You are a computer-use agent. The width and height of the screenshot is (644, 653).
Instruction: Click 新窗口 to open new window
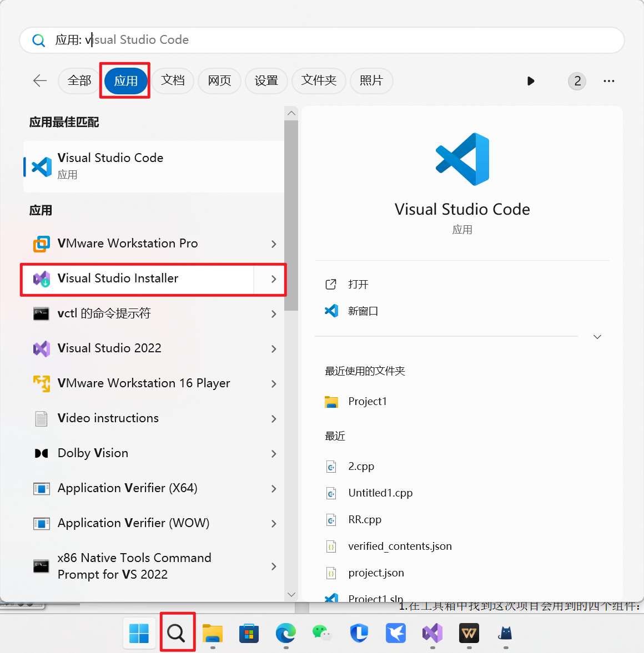(x=363, y=311)
